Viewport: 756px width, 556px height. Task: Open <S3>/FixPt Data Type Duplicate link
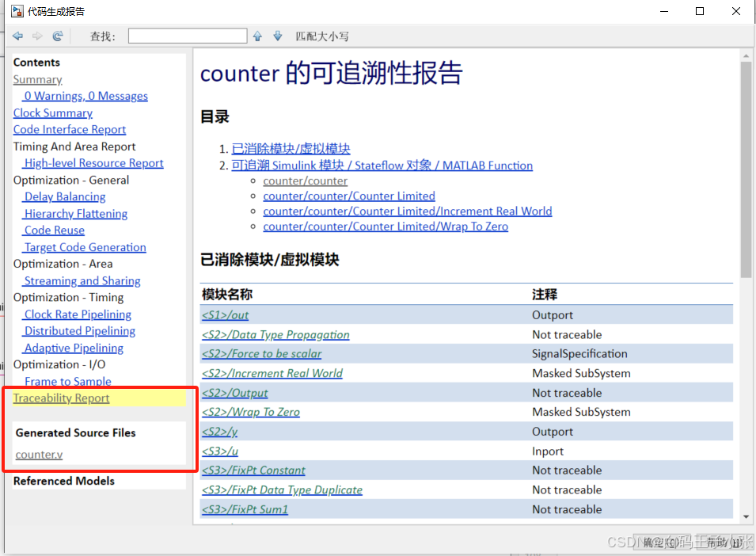[282, 490]
